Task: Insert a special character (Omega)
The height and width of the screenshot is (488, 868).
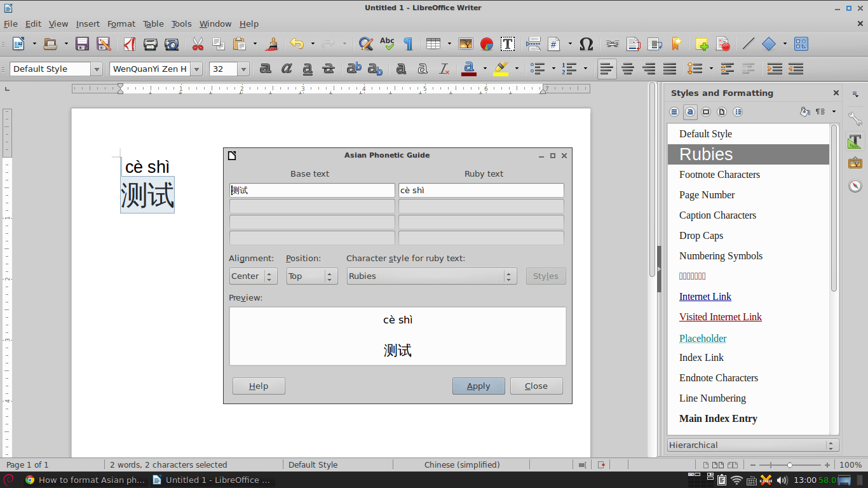Action: [587, 44]
